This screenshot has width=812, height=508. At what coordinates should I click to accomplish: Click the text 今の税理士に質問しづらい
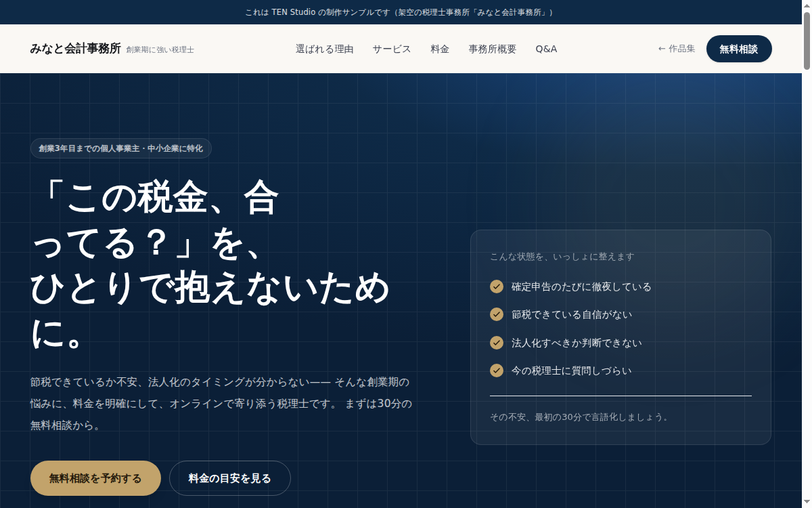click(572, 371)
